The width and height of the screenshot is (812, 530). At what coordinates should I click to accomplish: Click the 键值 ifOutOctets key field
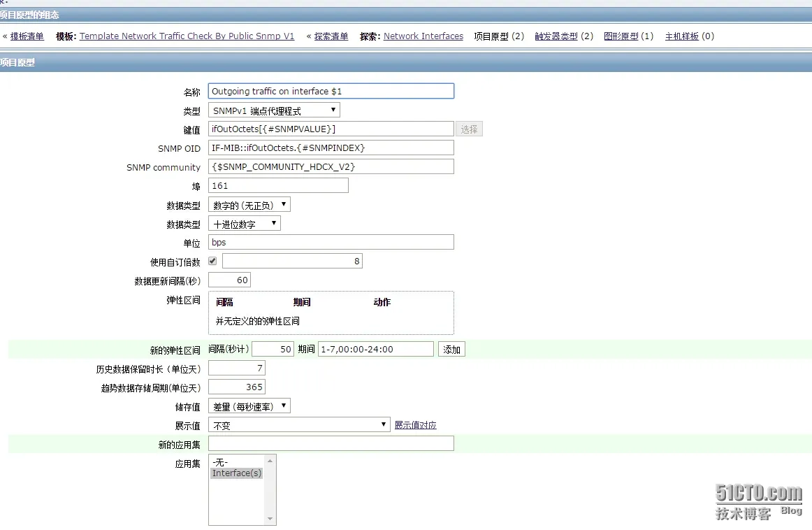(331, 129)
